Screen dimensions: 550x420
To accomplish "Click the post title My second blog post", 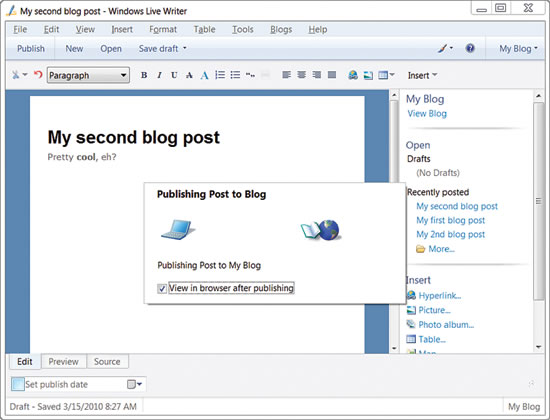I will pyautogui.click(x=134, y=137).
